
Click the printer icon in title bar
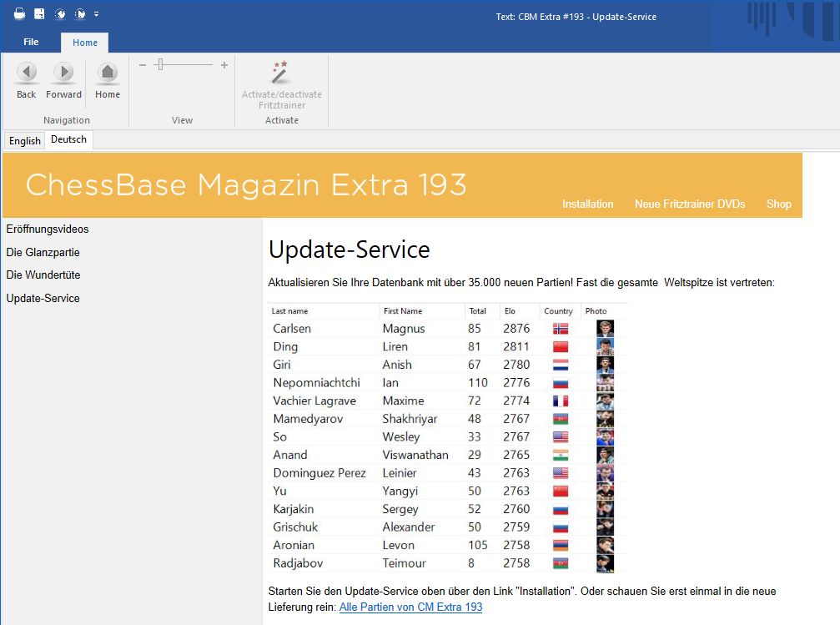click(19, 13)
